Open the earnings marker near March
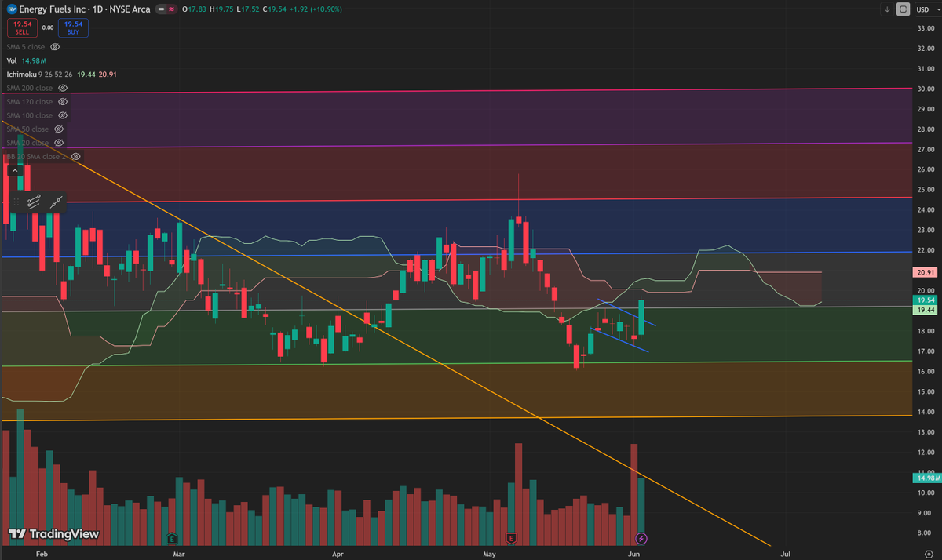The height and width of the screenshot is (560, 942). tap(171, 538)
